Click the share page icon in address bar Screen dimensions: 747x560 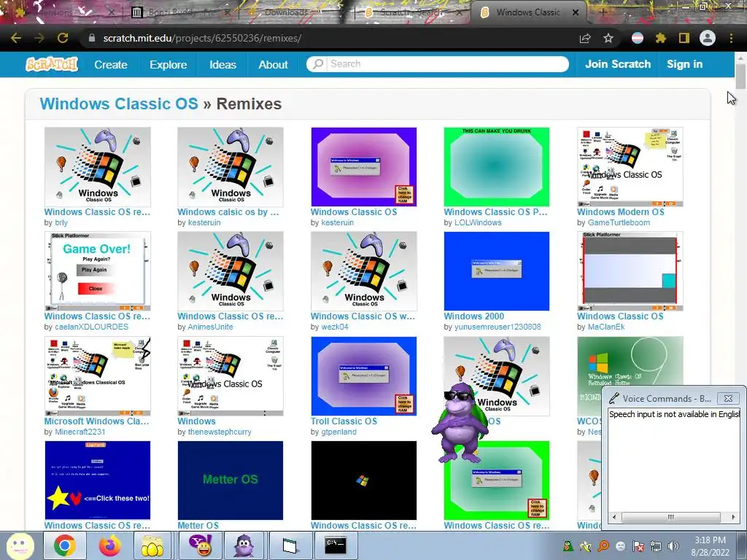(585, 38)
